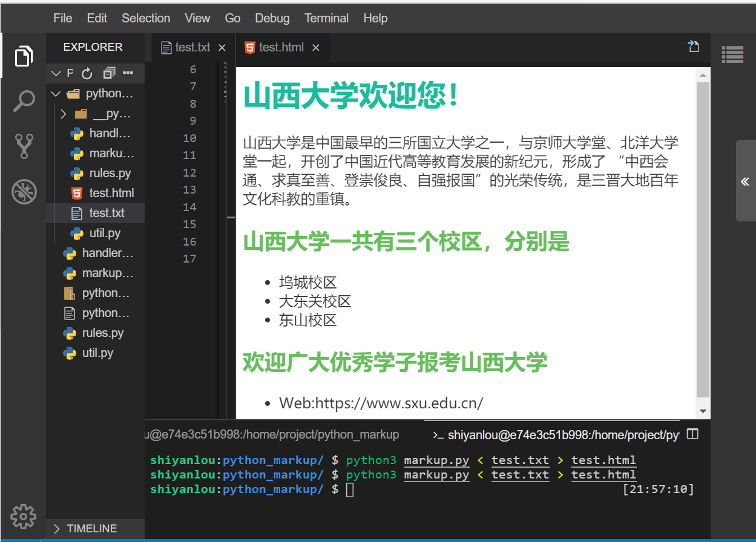
Task: Close the test.html editor tab
Action: tap(315, 48)
